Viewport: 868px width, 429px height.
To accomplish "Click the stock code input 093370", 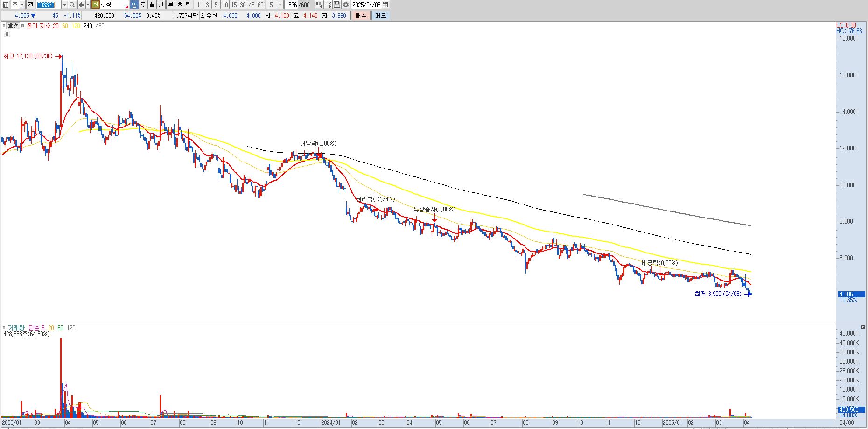I will (49, 5).
